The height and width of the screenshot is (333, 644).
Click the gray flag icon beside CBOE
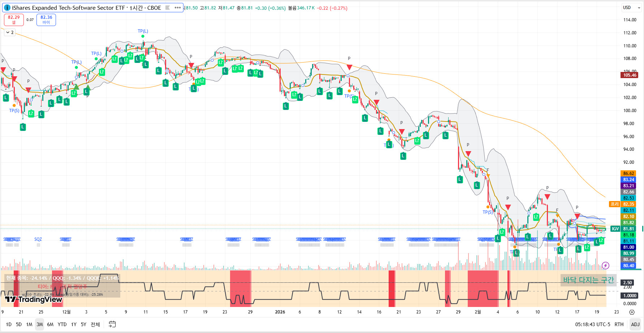[168, 8]
